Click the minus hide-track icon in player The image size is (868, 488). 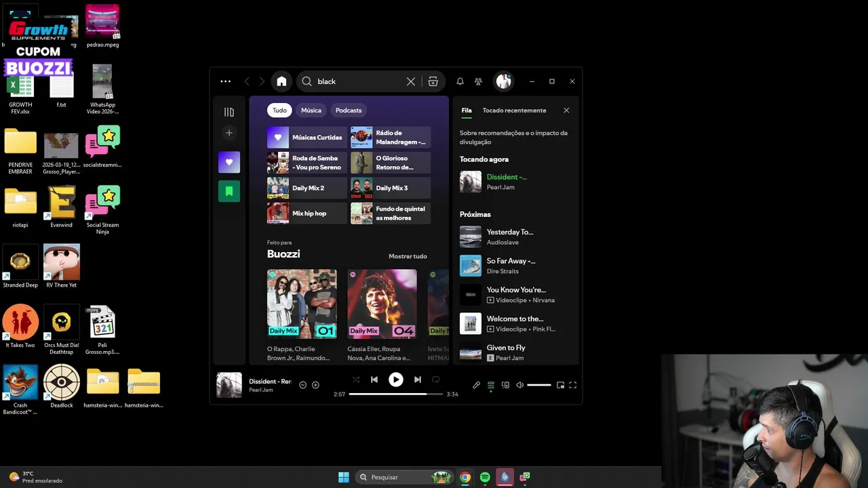[302, 385]
